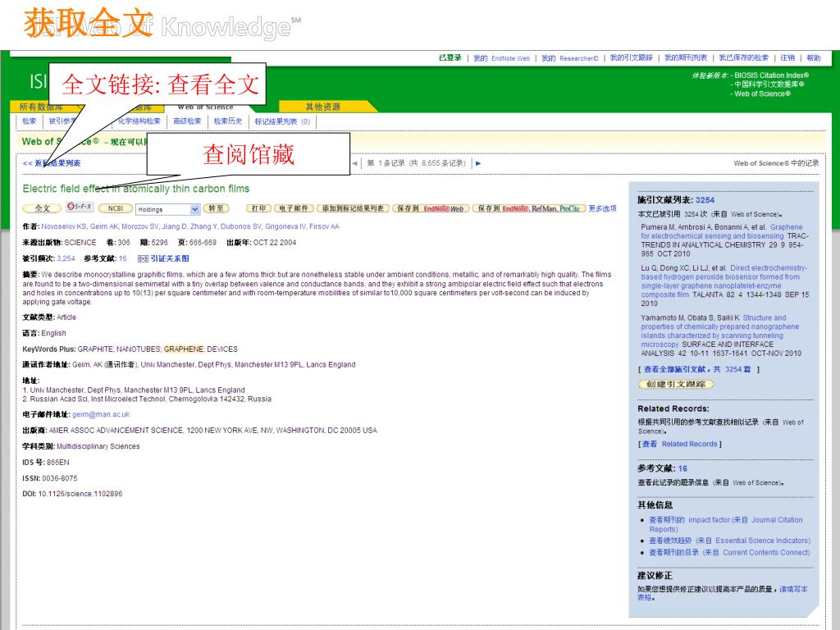The height and width of the screenshot is (630, 840).
Task: Click the 转至 go button
Action: click(x=217, y=208)
